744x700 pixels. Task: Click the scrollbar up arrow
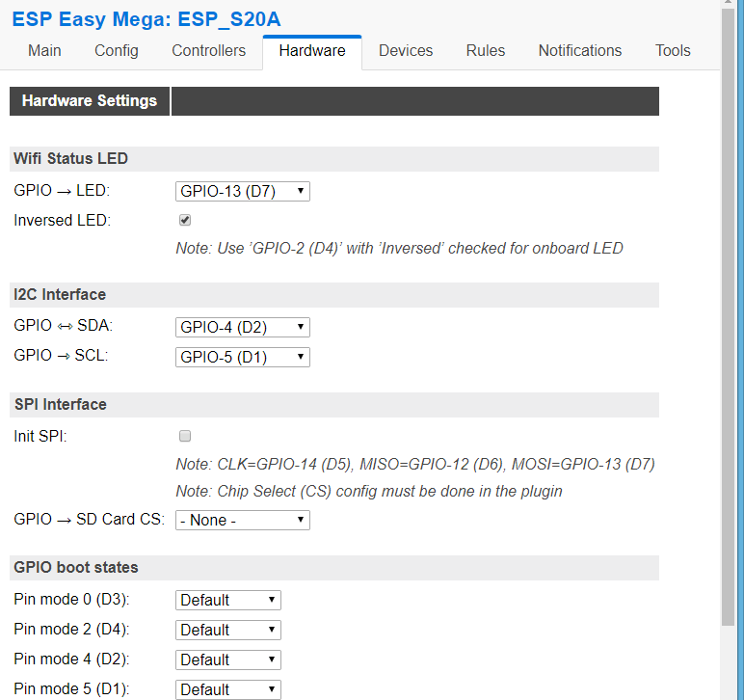pos(728,3)
